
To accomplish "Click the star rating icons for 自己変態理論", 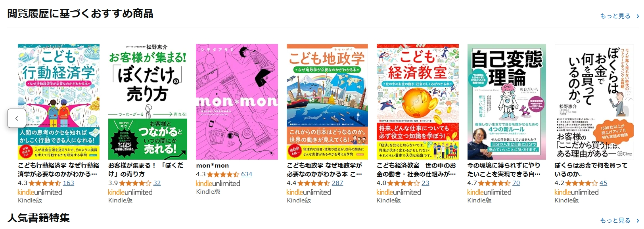I will tap(494, 183).
